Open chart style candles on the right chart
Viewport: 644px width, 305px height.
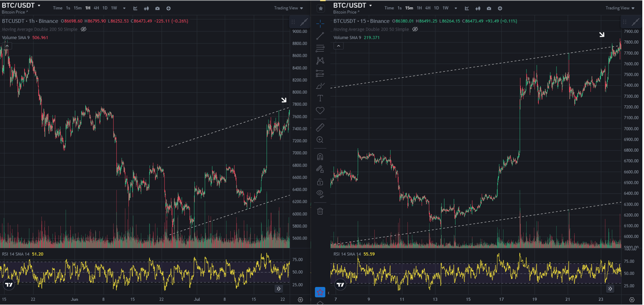coord(478,8)
